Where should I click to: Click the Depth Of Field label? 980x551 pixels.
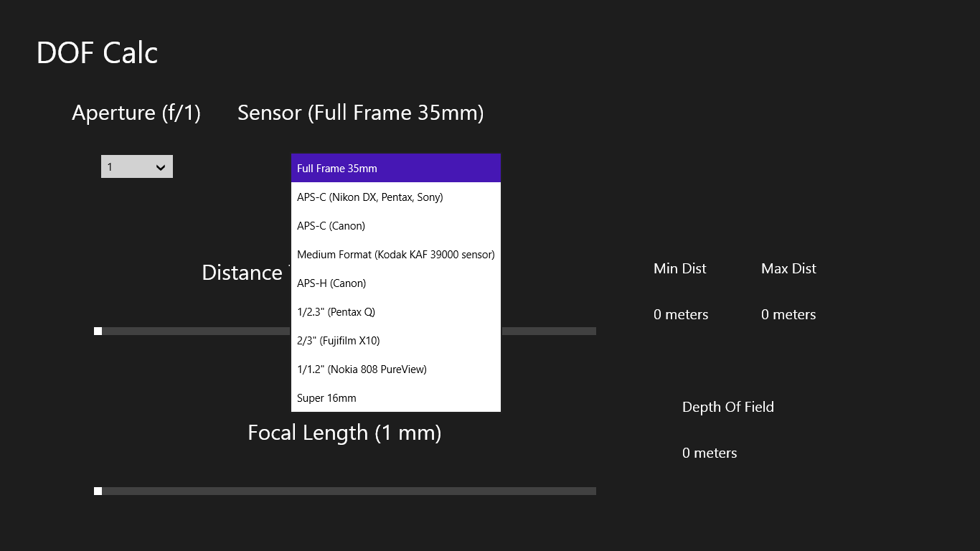coord(727,407)
